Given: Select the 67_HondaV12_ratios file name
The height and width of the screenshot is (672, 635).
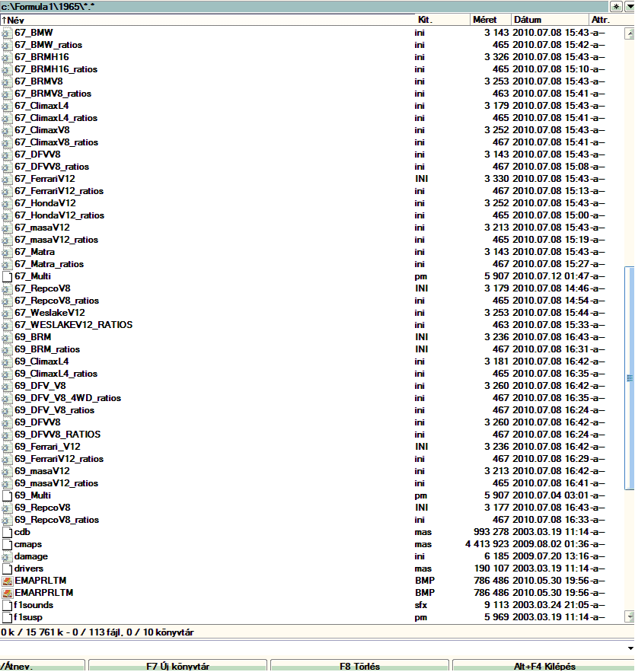Looking at the screenshot, I should (59, 215).
